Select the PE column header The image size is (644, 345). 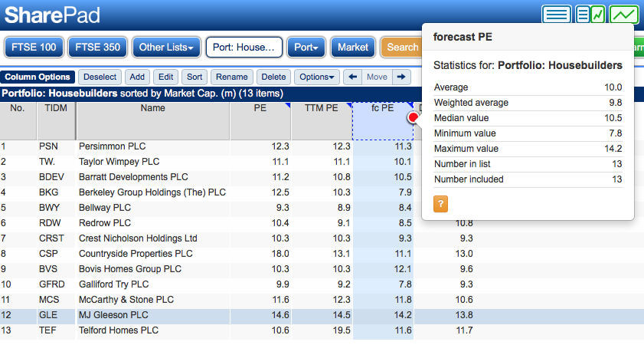[260, 121]
